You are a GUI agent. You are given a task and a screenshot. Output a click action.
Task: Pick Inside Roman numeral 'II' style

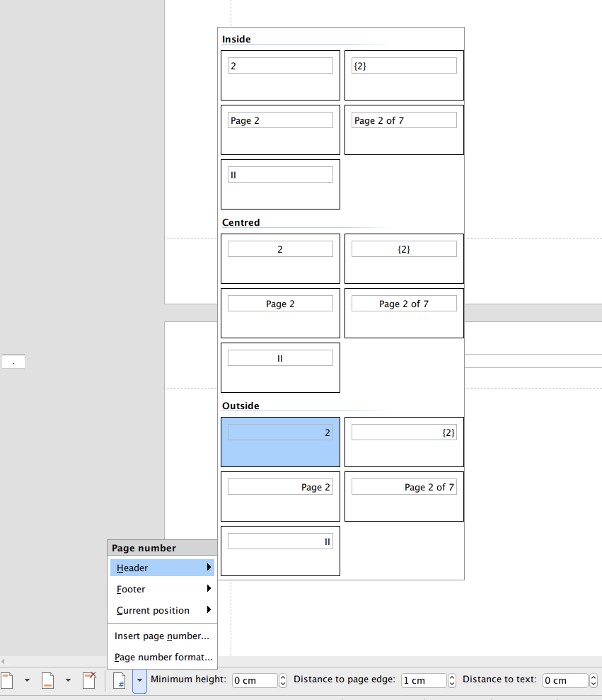(x=280, y=184)
